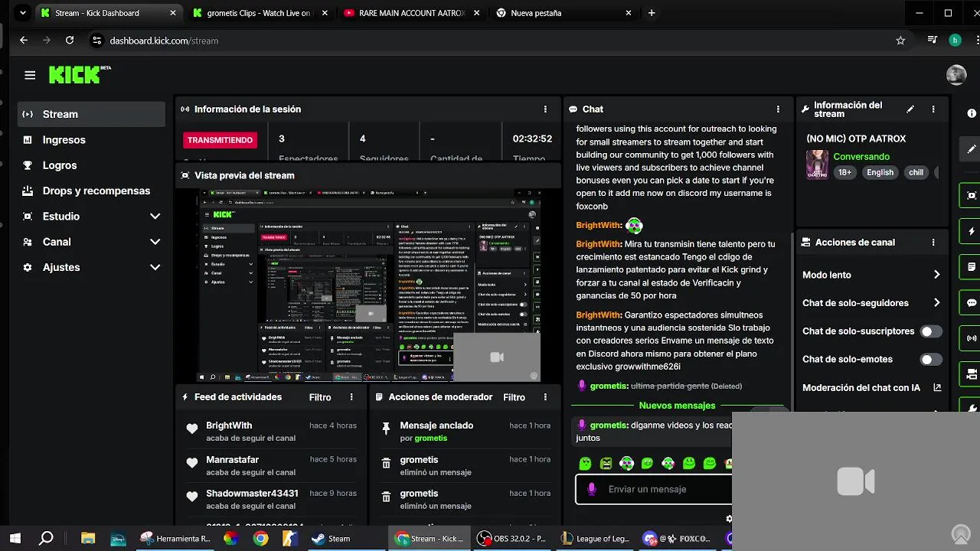Select Logros in the sidebar
Image resolution: width=980 pixels, height=551 pixels.
(92, 165)
